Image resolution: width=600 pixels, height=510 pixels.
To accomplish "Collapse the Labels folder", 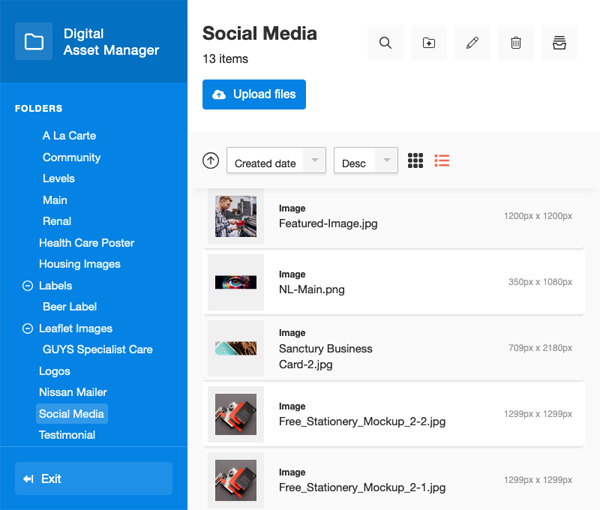I will (27, 286).
